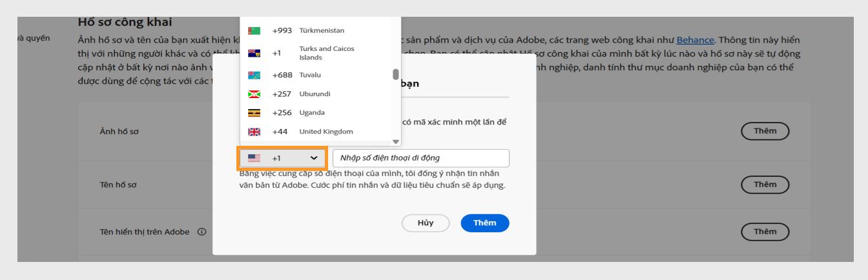Open the Behance link
Viewport: 868px width, 280px height.
point(695,40)
